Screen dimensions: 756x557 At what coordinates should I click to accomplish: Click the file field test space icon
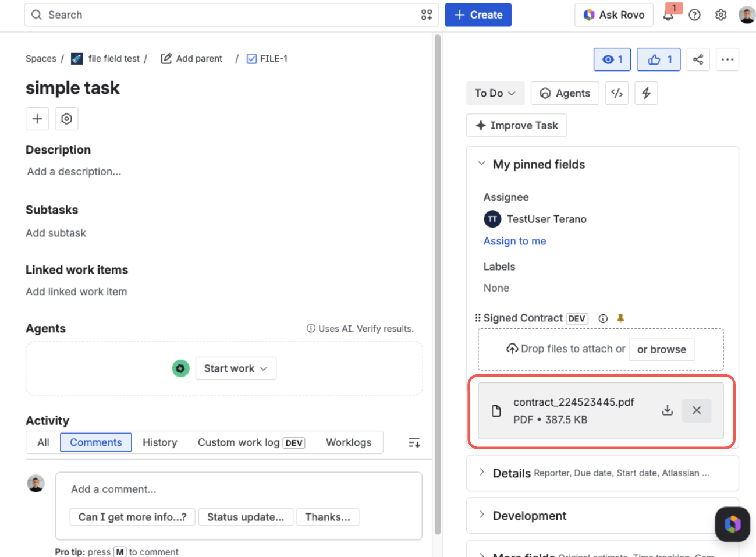click(x=77, y=58)
